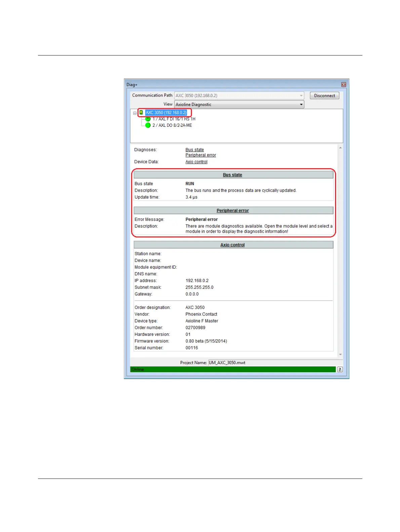Open the Communication Path dropdown
The image size is (400, 532).
click(x=239, y=96)
